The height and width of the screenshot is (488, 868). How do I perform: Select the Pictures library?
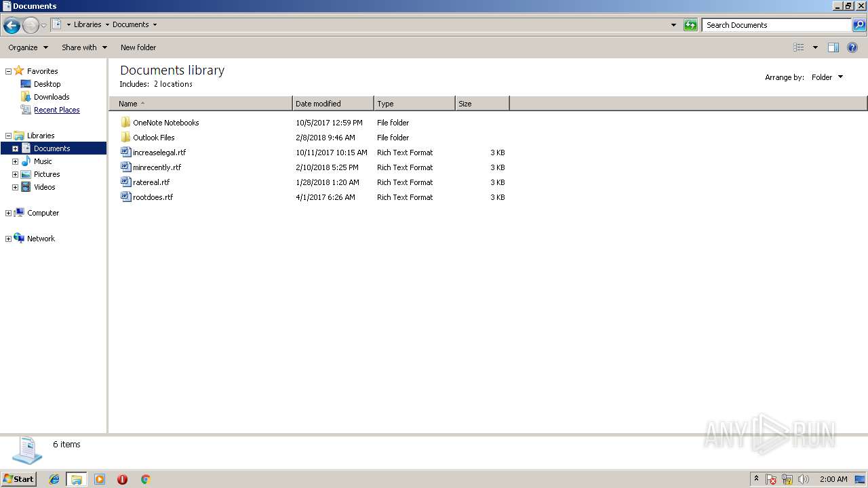point(47,174)
